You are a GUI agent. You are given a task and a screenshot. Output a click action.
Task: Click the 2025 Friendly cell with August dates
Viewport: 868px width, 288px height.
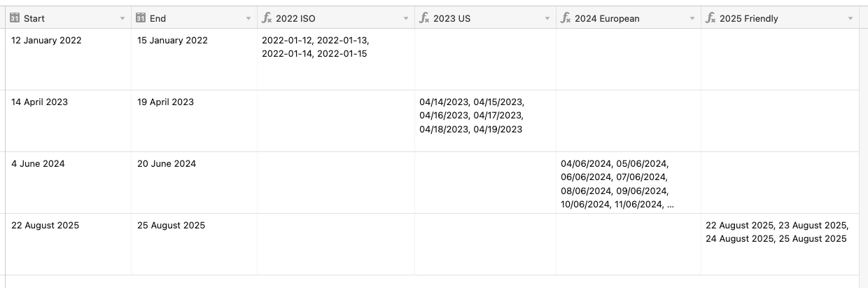click(x=780, y=245)
